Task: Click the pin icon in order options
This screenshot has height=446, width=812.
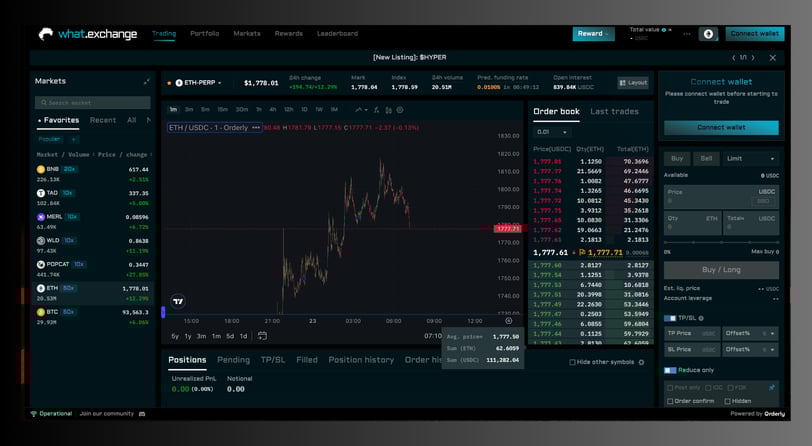Action: (x=772, y=387)
